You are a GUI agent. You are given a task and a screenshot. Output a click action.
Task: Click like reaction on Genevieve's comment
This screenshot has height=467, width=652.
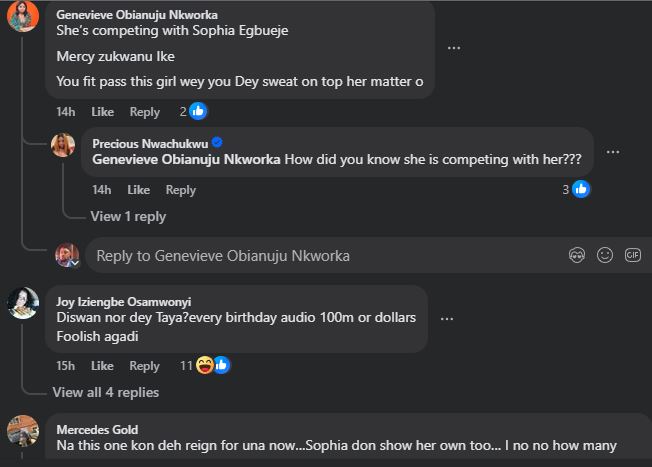point(198,112)
